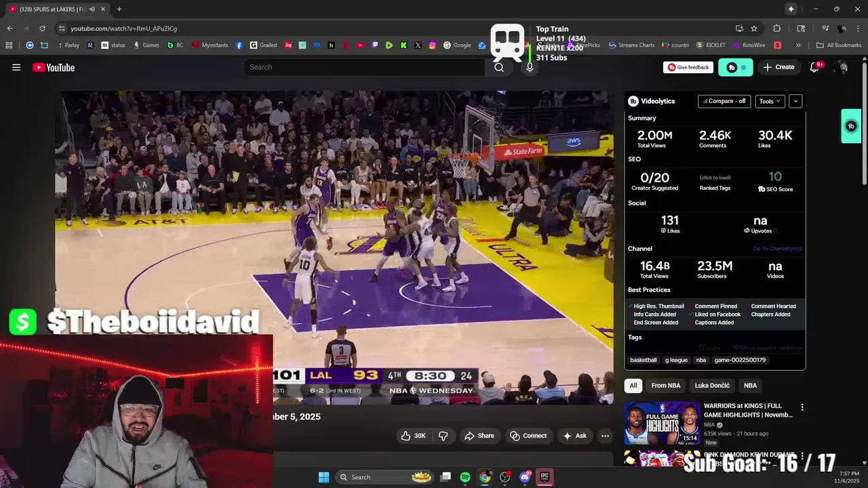Open the All Bookmarks folder

[838, 45]
